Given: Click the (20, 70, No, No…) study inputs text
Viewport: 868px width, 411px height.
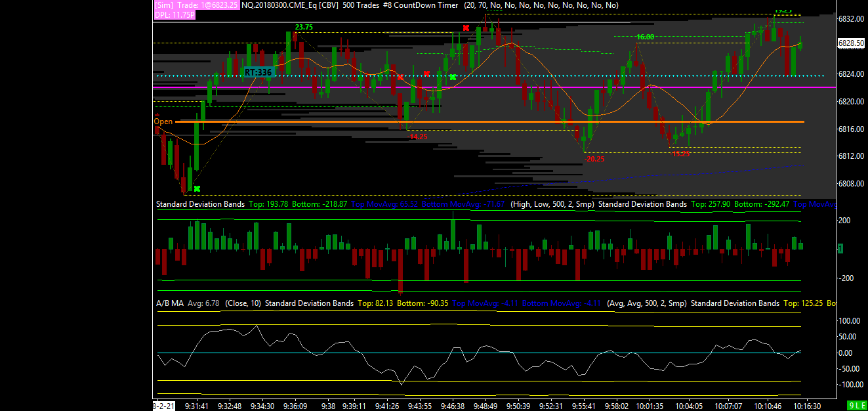Looking at the screenshot, I should pos(541,5).
